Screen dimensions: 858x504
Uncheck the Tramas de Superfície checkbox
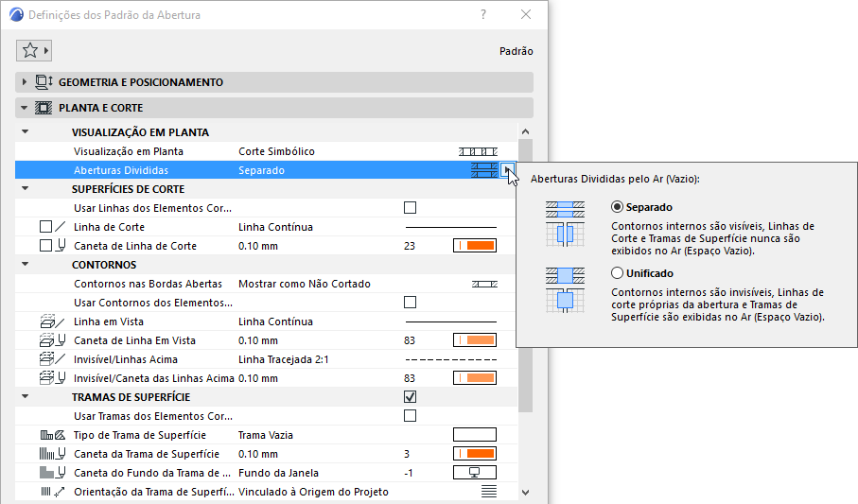[410, 397]
